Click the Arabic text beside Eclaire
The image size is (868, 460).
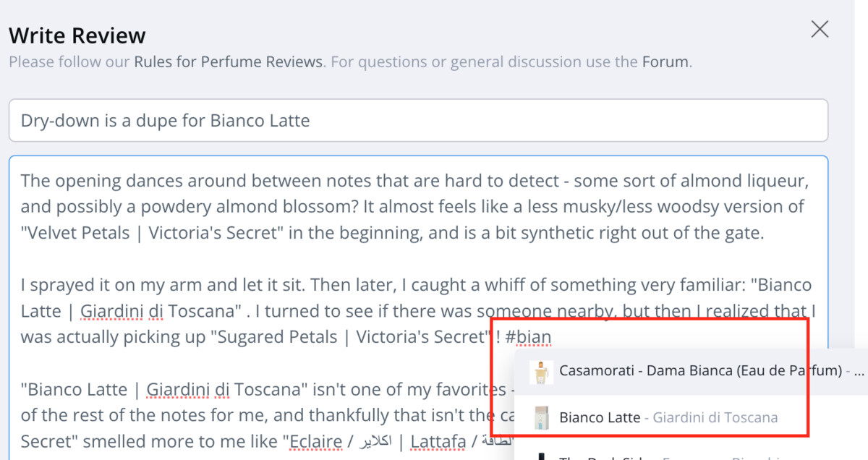(x=368, y=440)
